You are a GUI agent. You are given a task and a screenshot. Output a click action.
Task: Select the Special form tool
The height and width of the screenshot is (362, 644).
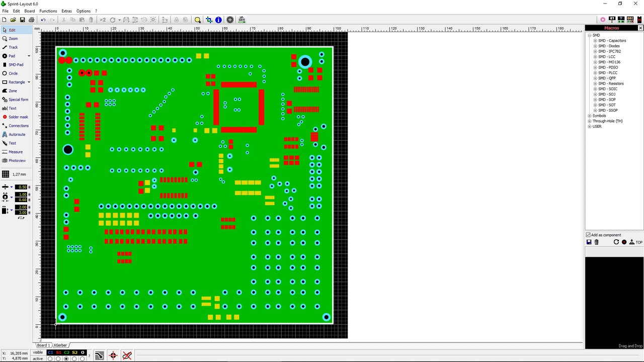[16, 100]
